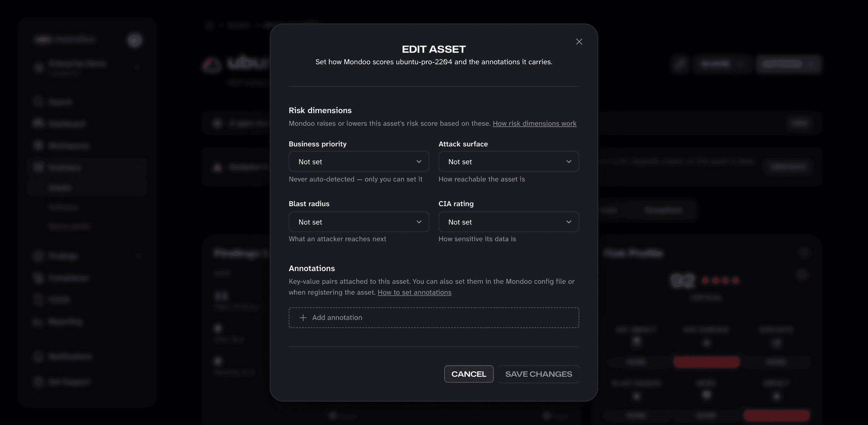
Task: Click the Blast radius label
Action: click(x=309, y=204)
